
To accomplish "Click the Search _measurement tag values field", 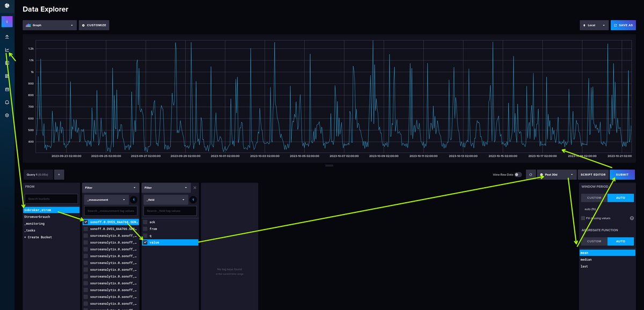I will pyautogui.click(x=111, y=211).
